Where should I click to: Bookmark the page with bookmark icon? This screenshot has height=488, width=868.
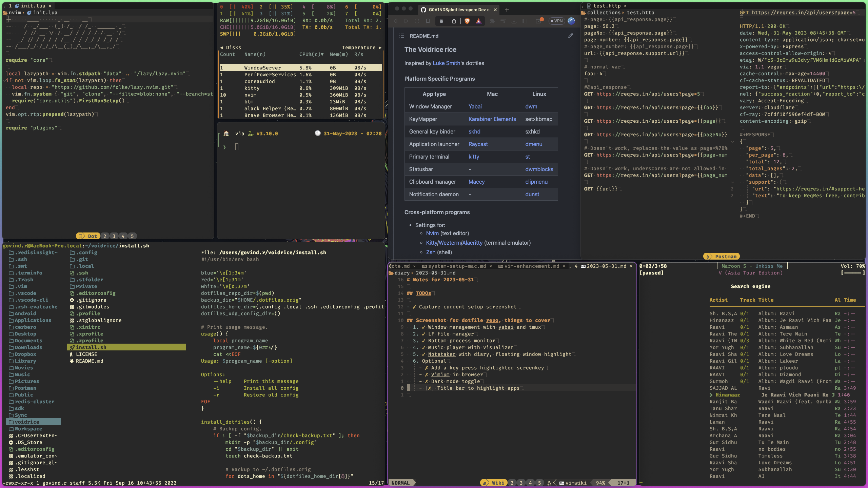(x=428, y=21)
